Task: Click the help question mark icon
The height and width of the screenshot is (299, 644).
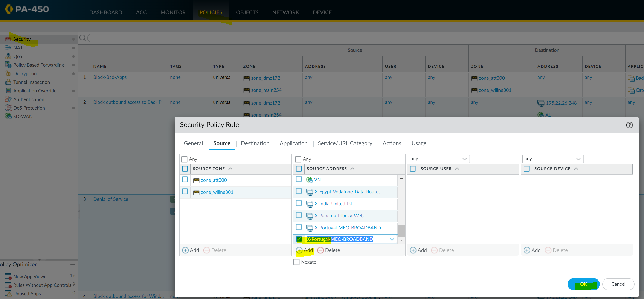Action: [x=629, y=125]
